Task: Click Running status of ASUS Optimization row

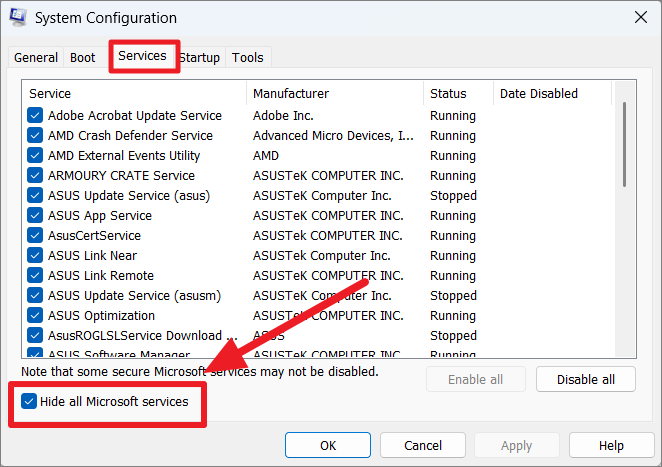Action: [453, 315]
